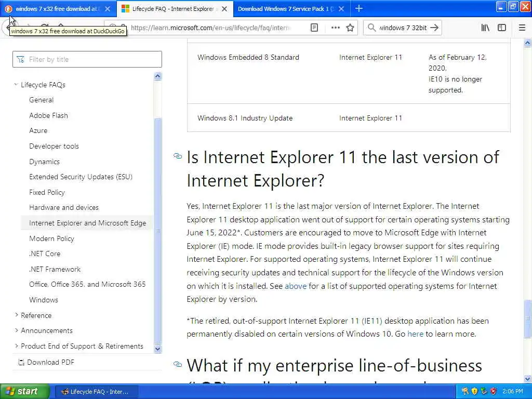The image size is (532, 399).
Task: Click the keys icon in system tray
Action: tap(465, 392)
